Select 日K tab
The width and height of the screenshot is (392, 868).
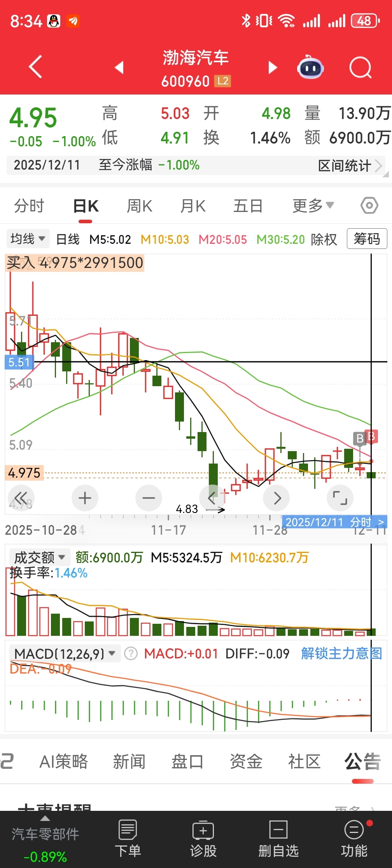[86, 206]
